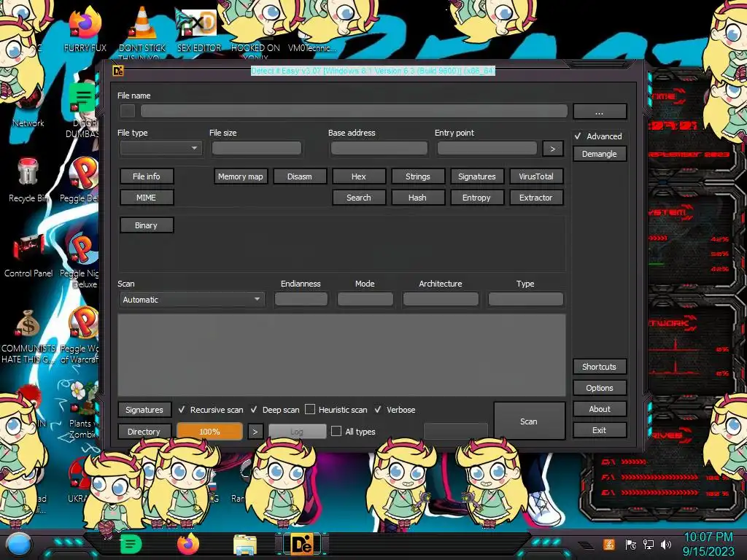Screen dimensions: 747x560
Task: Open the Disasm view
Action: tap(300, 176)
